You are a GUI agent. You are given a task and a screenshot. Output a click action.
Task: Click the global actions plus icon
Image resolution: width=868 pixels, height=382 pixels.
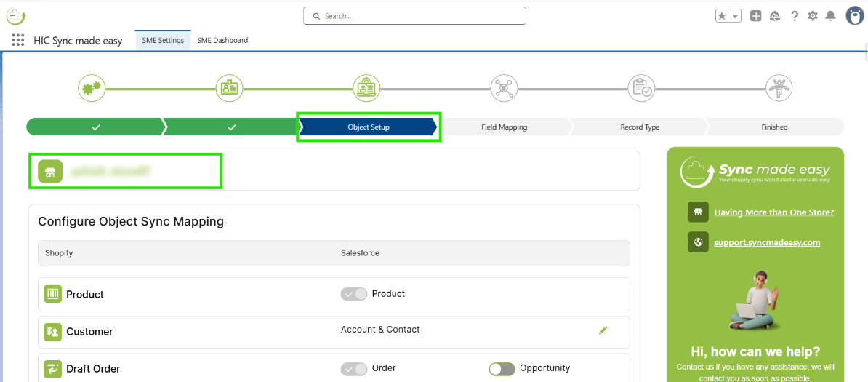756,16
